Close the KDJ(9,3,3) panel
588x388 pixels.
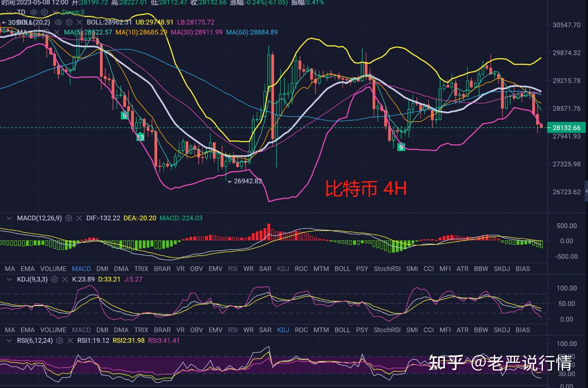(x=65, y=279)
